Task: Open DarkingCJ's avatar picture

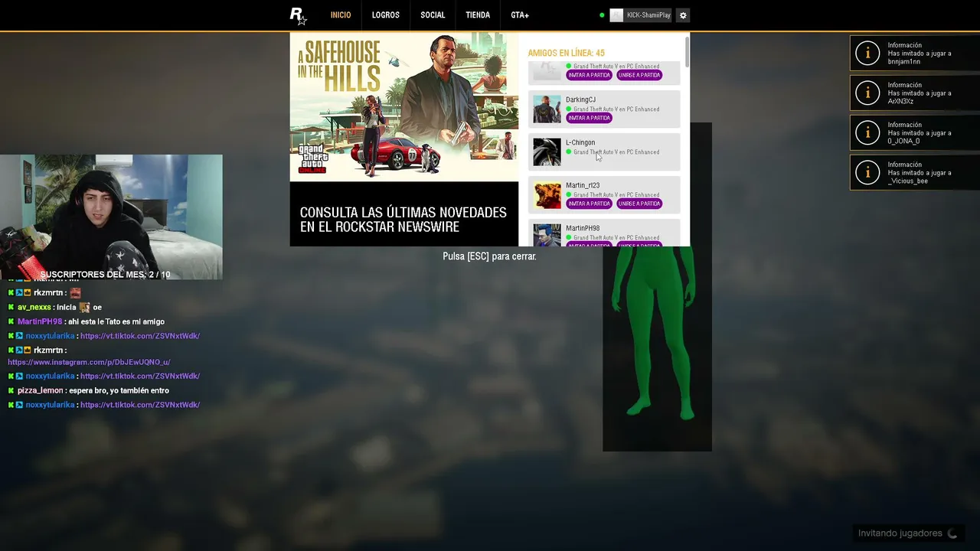Action: pos(547,109)
